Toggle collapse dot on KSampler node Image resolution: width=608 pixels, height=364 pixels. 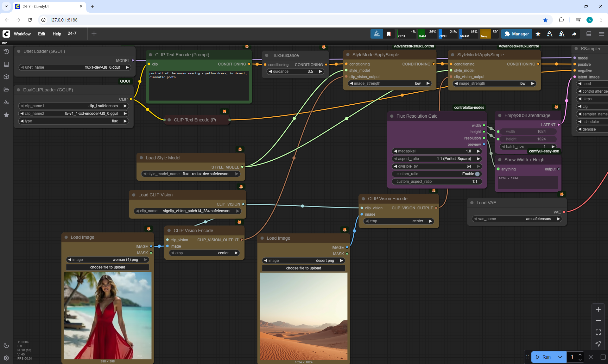(577, 49)
